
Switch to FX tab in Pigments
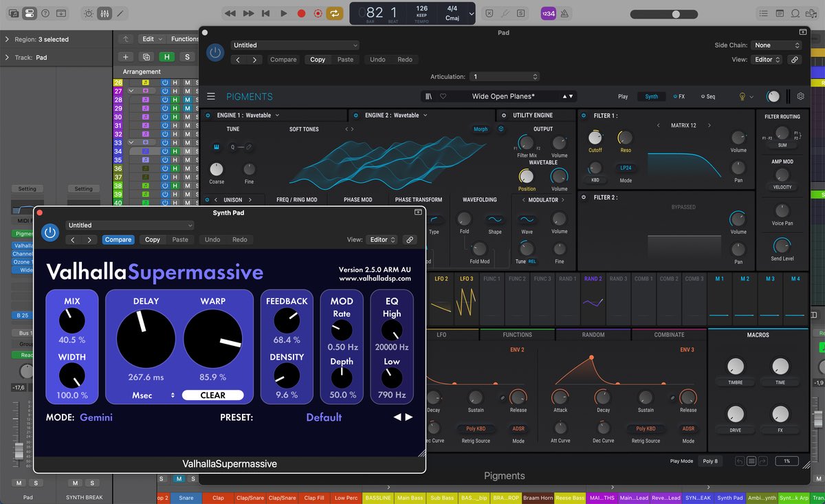(x=679, y=97)
